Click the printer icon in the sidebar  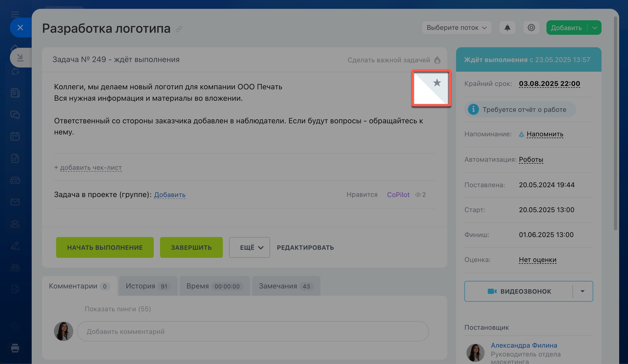(x=15, y=348)
